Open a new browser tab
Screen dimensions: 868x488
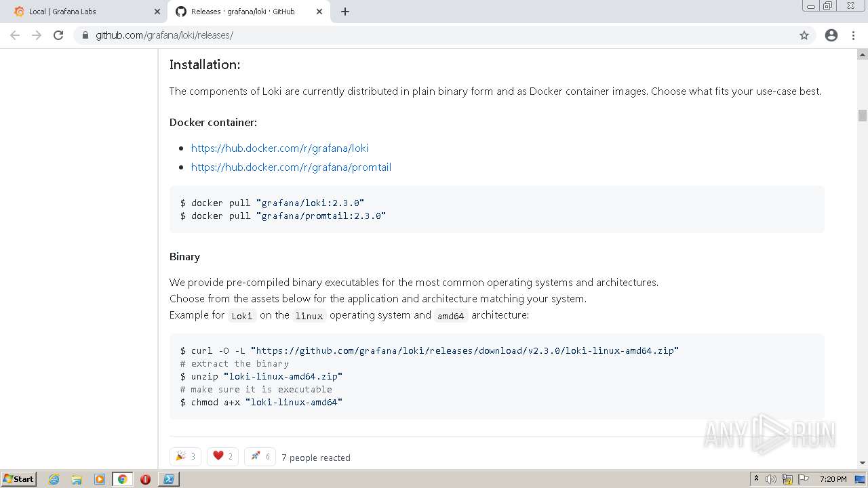(345, 12)
